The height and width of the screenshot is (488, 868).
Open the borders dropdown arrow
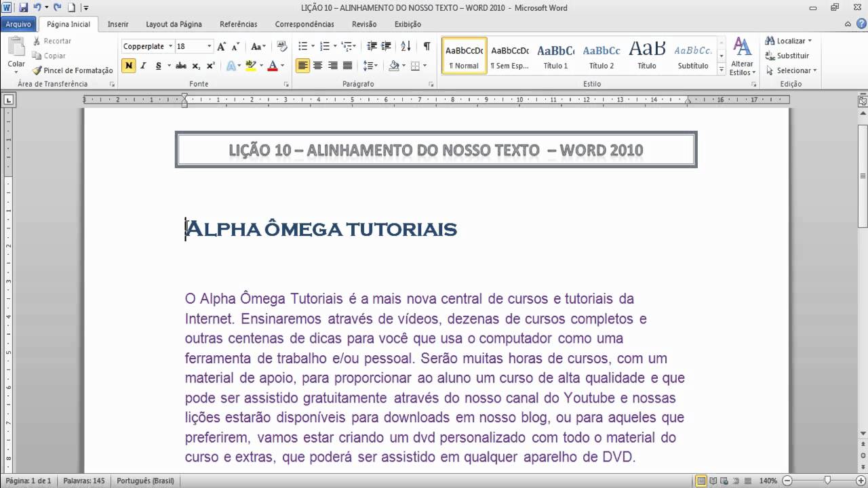425,66
